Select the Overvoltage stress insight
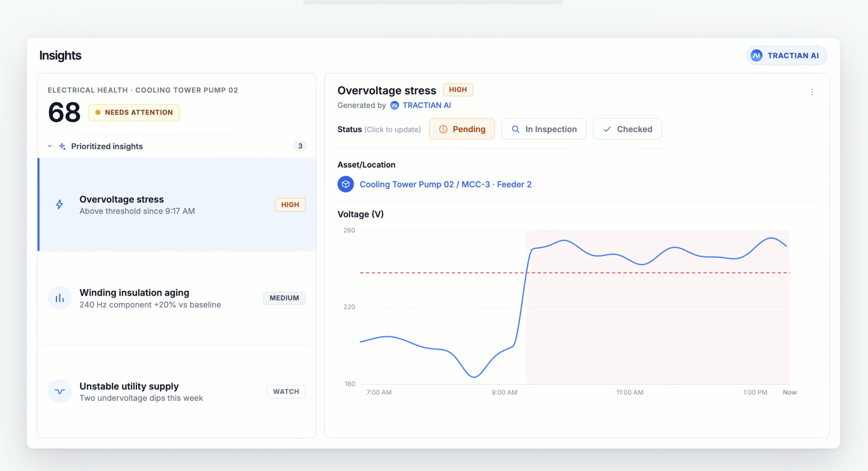 [x=177, y=204]
